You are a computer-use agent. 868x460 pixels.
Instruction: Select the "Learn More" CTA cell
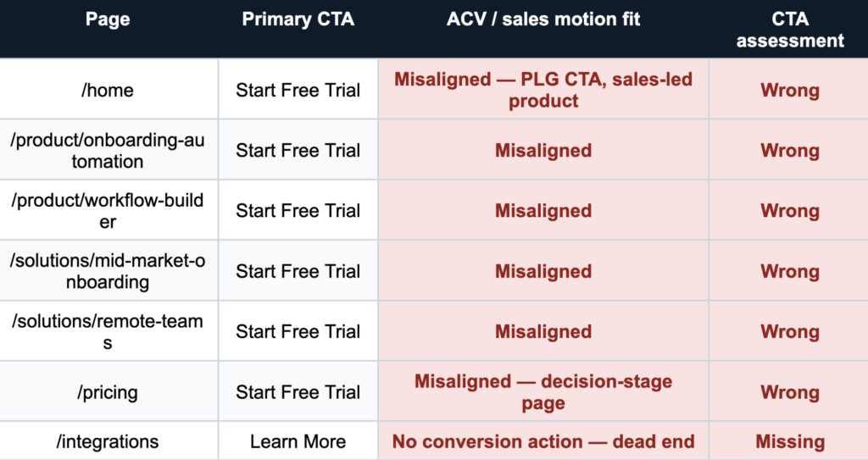point(298,441)
